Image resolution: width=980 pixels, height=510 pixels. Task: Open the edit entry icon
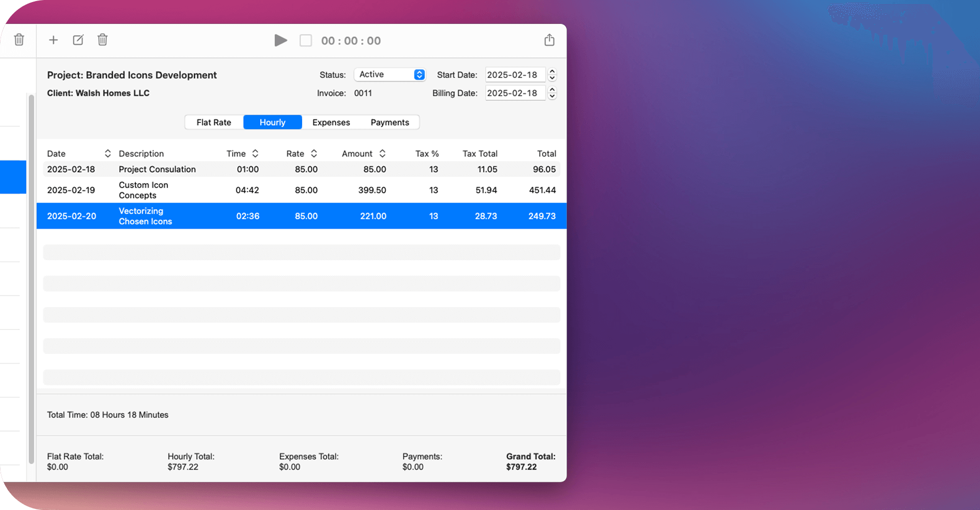click(78, 40)
